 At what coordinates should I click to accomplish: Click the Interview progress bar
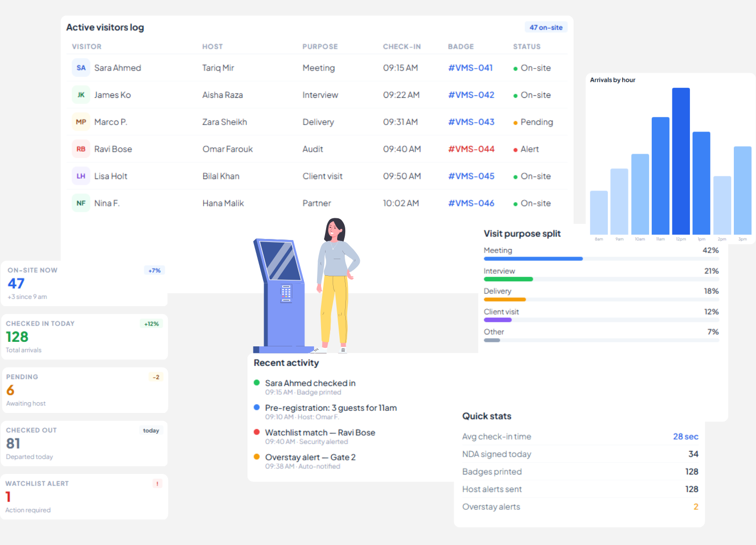(x=601, y=279)
